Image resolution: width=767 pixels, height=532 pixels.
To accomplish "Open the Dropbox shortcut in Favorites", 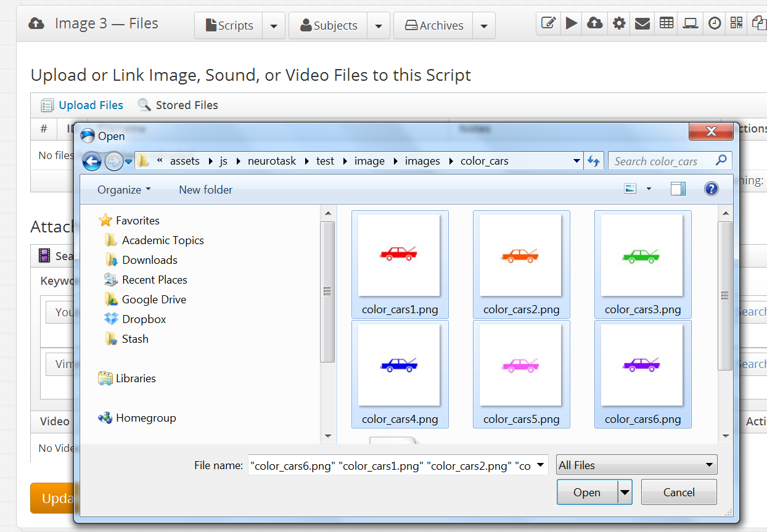I will 144,319.
